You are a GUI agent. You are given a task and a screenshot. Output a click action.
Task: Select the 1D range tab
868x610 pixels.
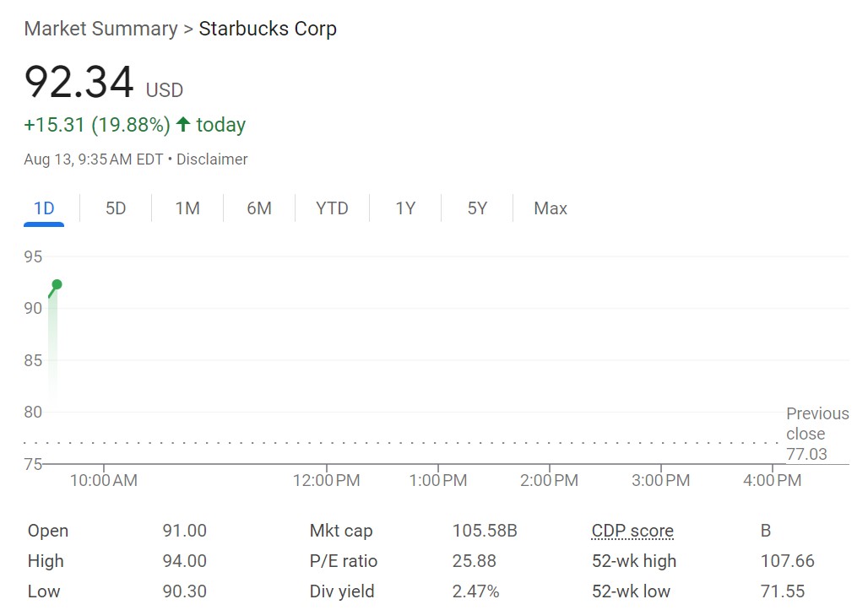44,208
